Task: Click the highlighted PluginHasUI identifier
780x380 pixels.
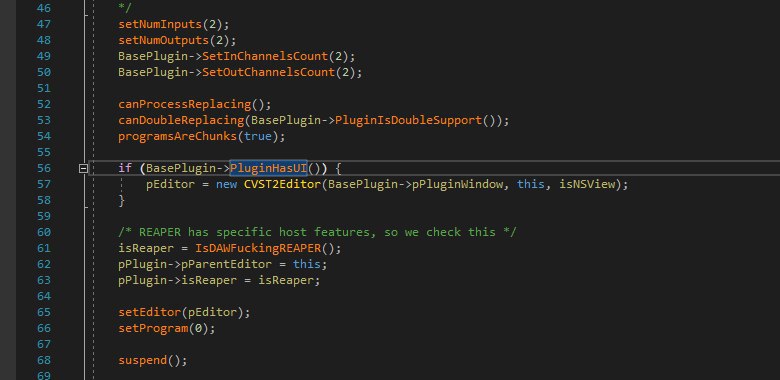Action: [269, 168]
